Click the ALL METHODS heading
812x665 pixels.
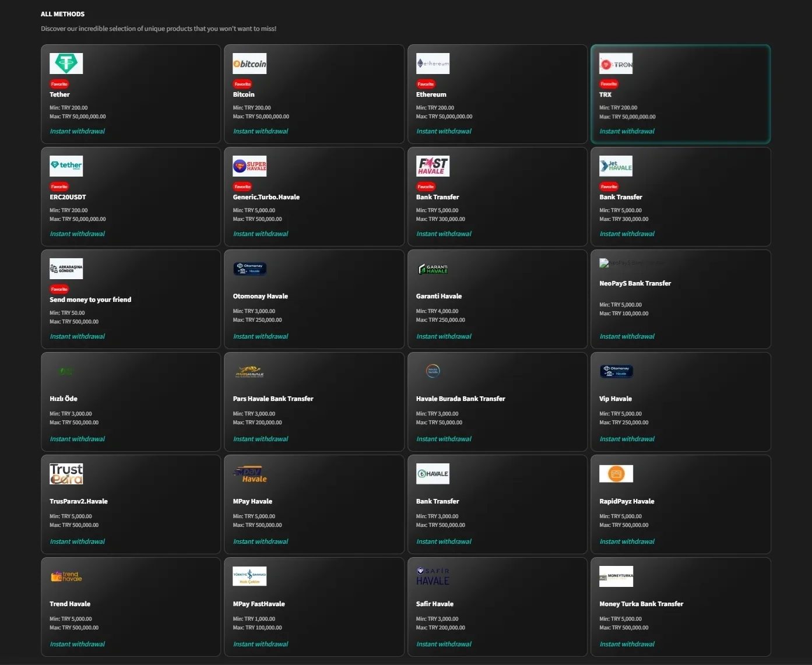coord(63,14)
